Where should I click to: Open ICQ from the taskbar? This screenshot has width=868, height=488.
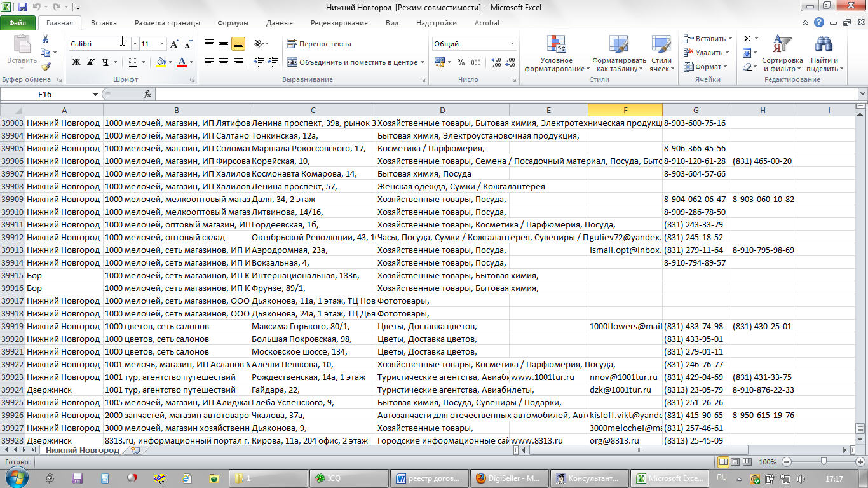(x=349, y=478)
